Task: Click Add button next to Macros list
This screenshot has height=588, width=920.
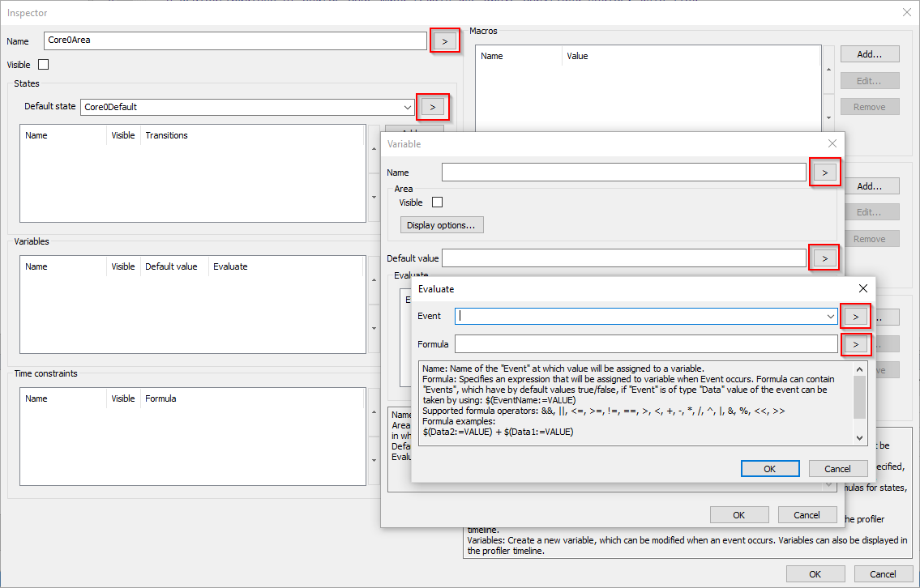Action: pos(870,54)
